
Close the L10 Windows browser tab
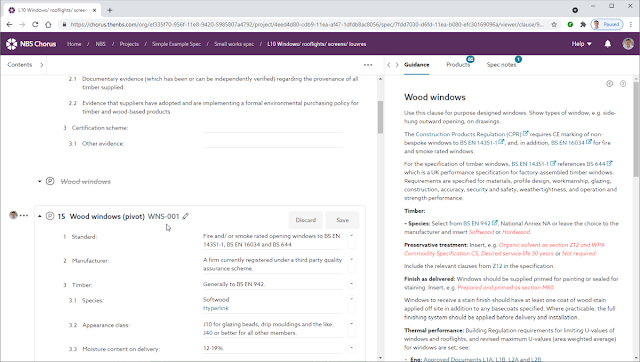pos(95,10)
